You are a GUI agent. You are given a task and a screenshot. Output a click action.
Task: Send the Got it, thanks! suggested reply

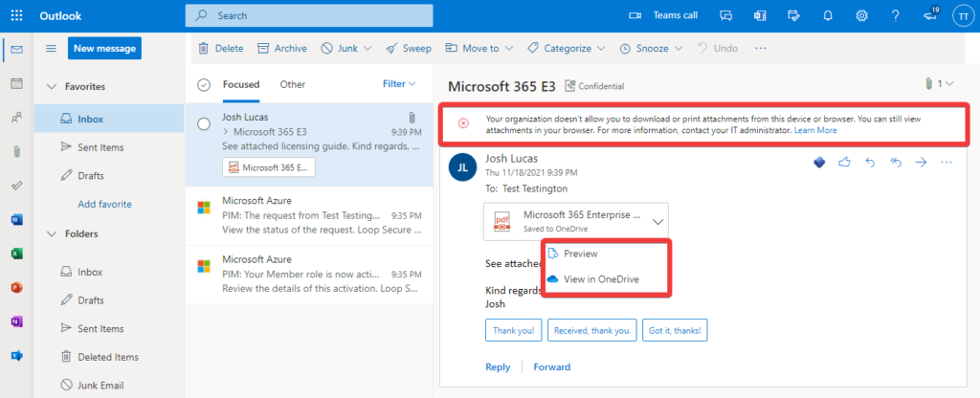click(x=675, y=330)
